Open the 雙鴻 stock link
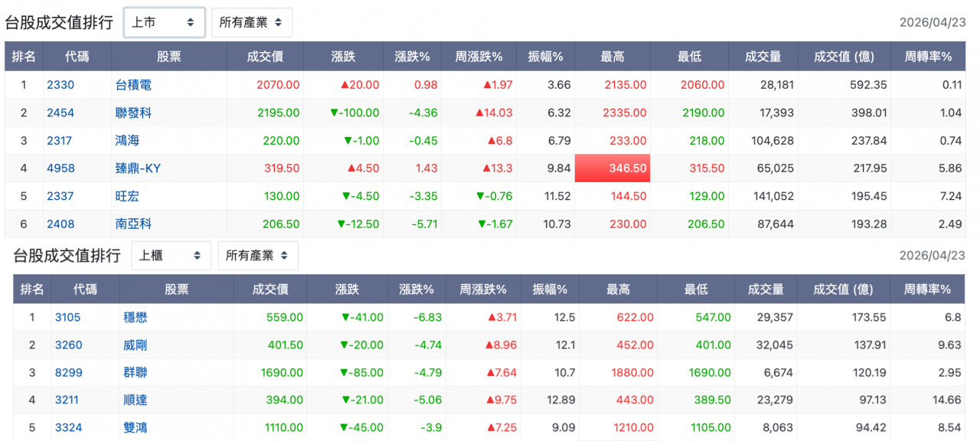Image resolution: width=980 pixels, height=441 pixels. click(x=135, y=427)
